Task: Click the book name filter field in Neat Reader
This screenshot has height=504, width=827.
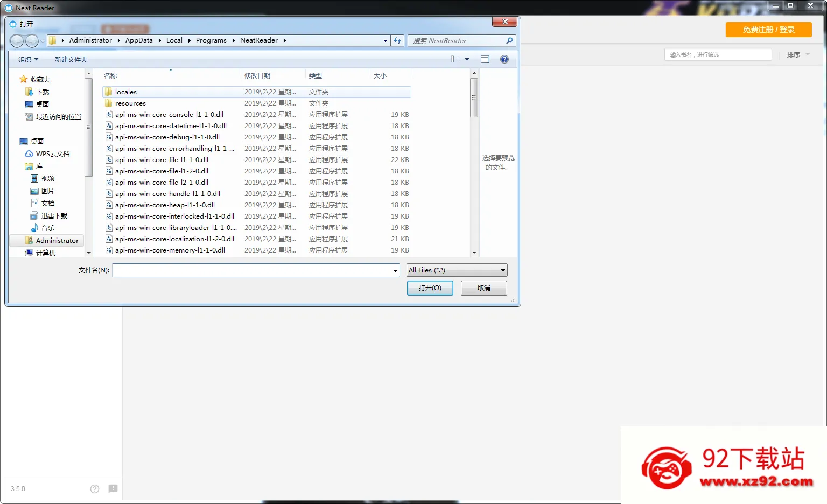Action: point(718,54)
